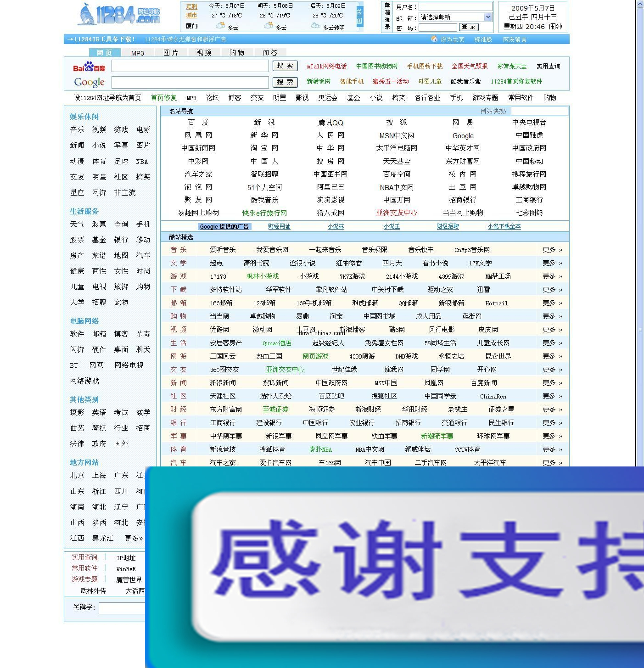The height and width of the screenshot is (668, 644).
Task: Click the 11284IE工具条下载 link
Action: (101, 39)
